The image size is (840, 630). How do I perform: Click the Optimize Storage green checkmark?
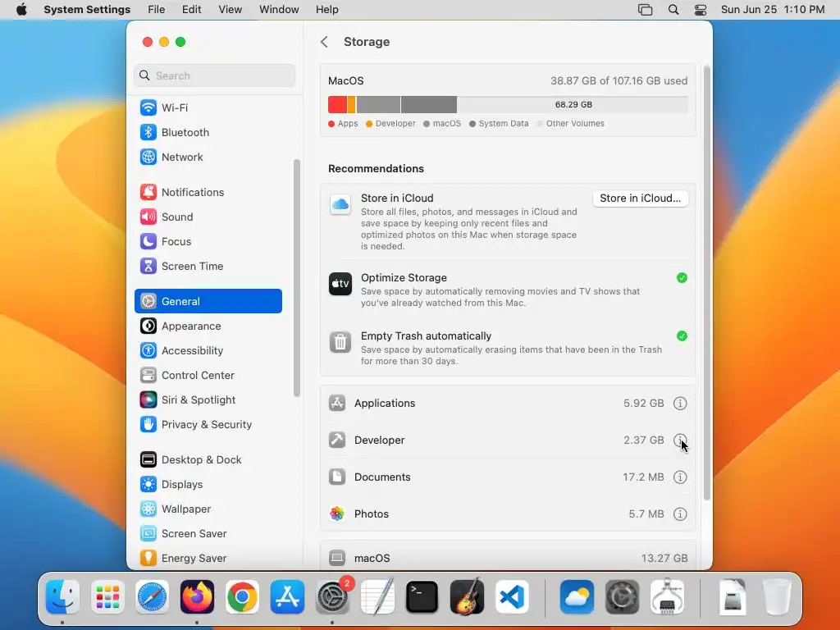(x=682, y=277)
